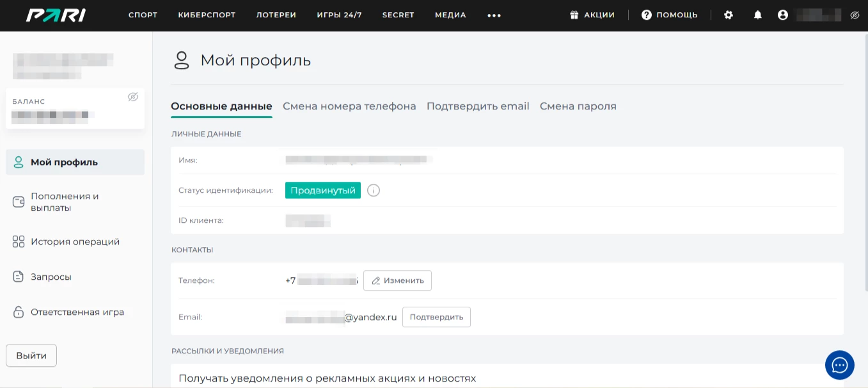Viewport: 868px width, 388px height.
Task: Hide account info with the top-right eye toggle
Action: click(x=855, y=15)
